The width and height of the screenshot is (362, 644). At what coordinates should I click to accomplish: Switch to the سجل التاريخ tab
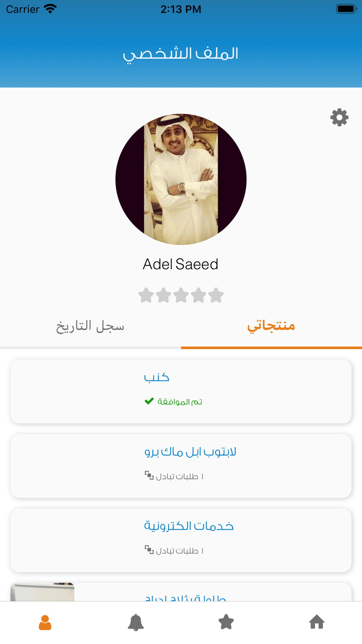tap(90, 326)
